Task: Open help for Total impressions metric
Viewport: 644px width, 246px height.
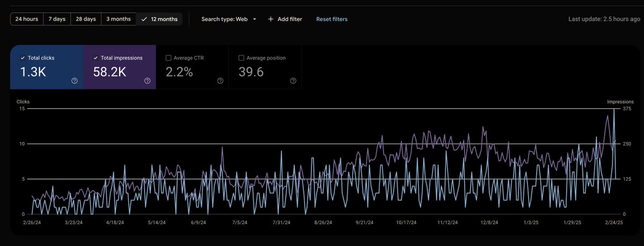Action: click(148, 81)
